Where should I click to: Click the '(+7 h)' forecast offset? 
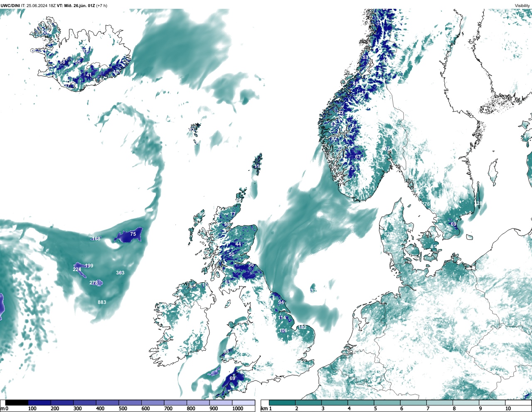pyautogui.click(x=102, y=5)
